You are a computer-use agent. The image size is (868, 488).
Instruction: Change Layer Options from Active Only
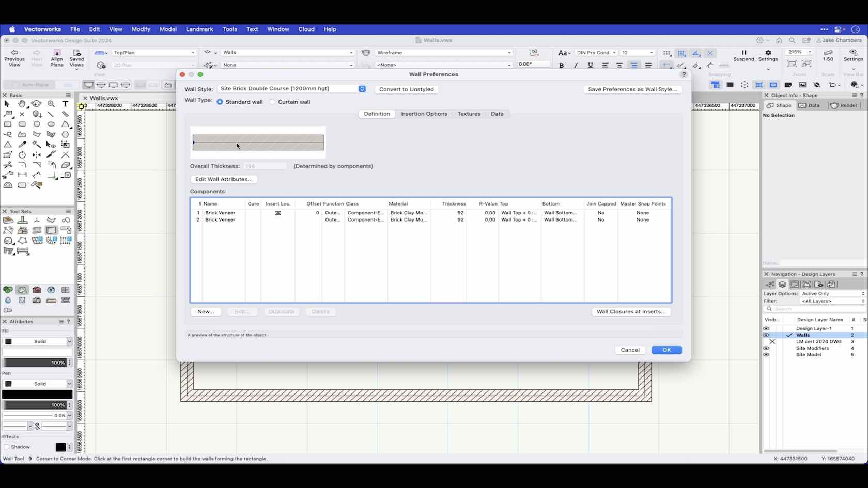832,293
